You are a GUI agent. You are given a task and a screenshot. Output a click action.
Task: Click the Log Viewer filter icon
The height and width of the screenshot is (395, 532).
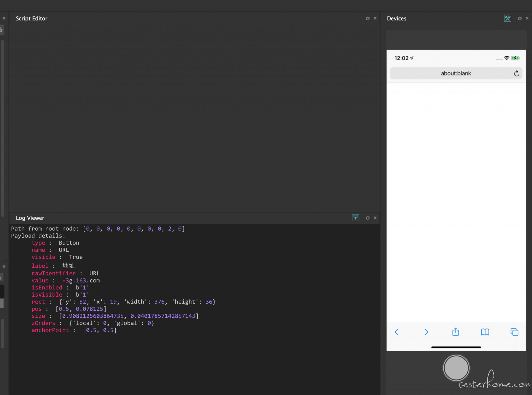[355, 218]
